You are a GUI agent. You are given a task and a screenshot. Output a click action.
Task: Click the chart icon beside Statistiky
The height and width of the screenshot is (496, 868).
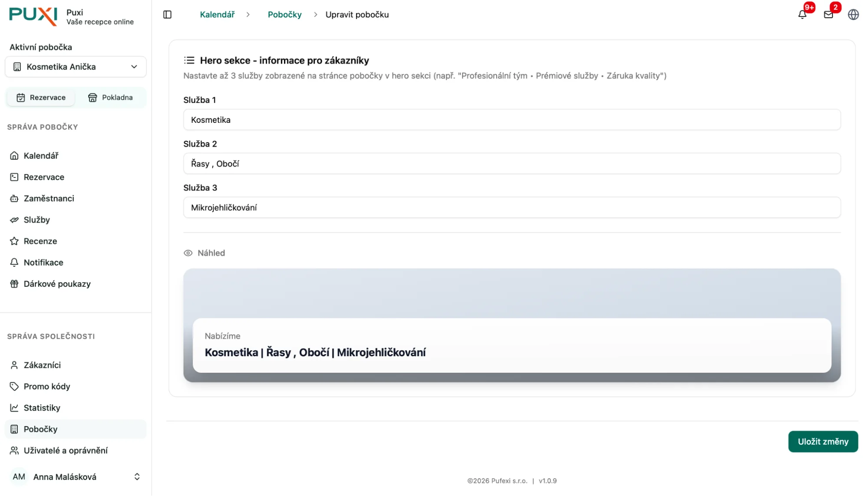(x=14, y=408)
